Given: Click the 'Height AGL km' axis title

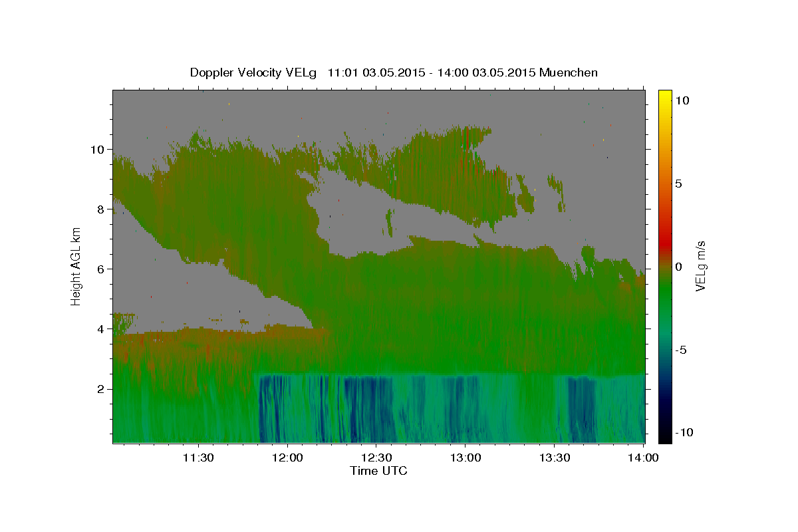Looking at the screenshot, I should click(76, 266).
